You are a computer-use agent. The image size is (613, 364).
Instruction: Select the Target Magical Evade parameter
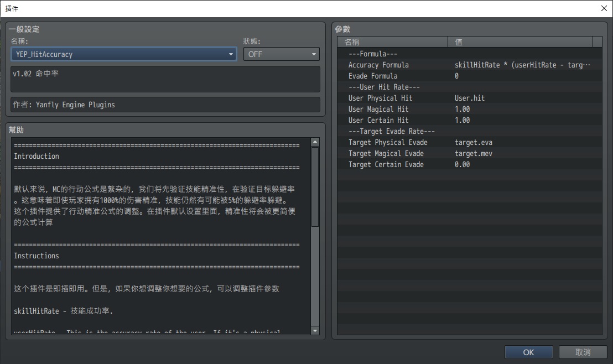pyautogui.click(x=470, y=153)
